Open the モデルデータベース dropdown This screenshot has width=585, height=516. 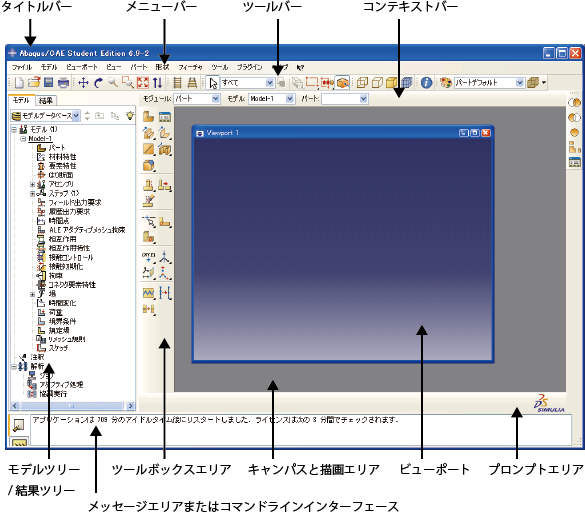[76, 116]
